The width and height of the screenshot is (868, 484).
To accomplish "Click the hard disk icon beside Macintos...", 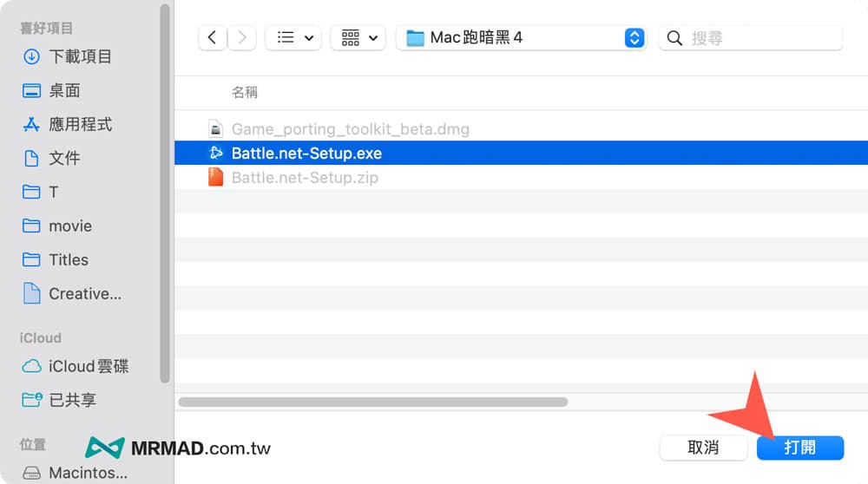I will point(31,473).
